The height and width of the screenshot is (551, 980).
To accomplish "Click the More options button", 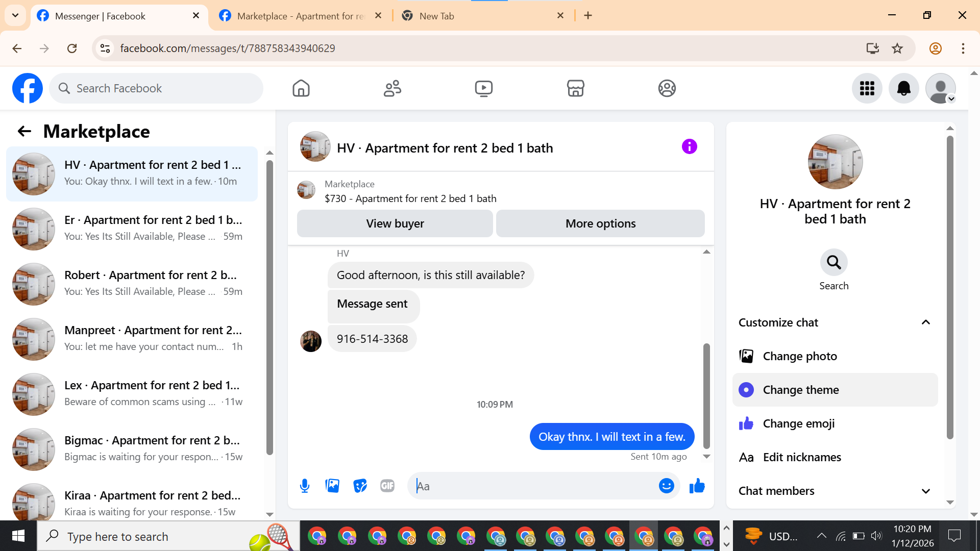I will (x=600, y=223).
